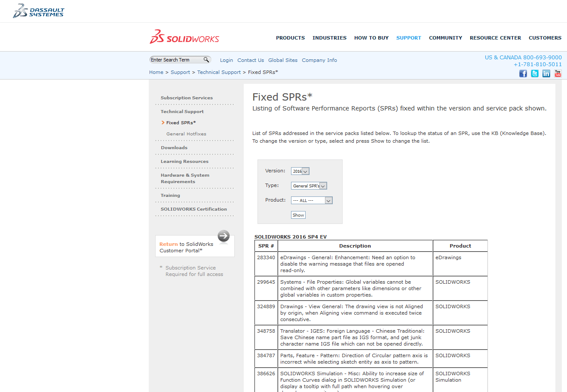Click the search magnifier icon
This screenshot has width=567, height=392.
coord(206,60)
